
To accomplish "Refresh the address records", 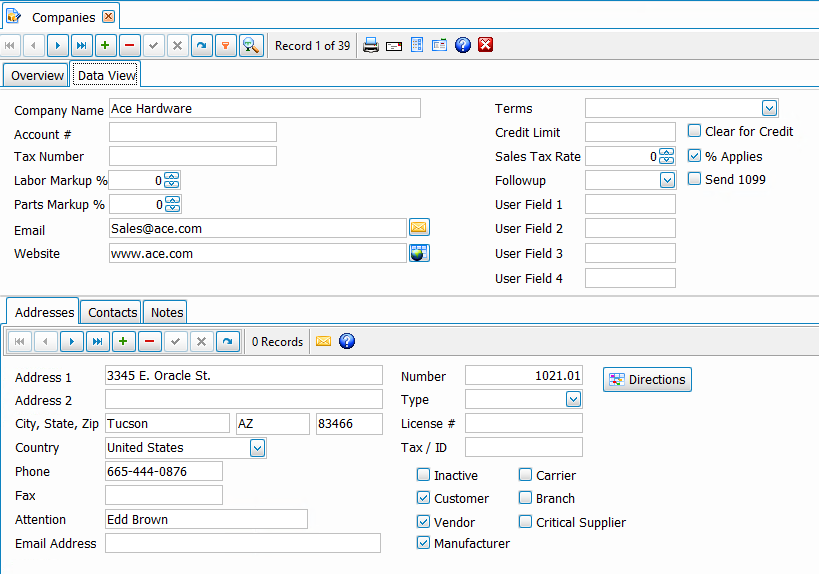I will coord(228,342).
